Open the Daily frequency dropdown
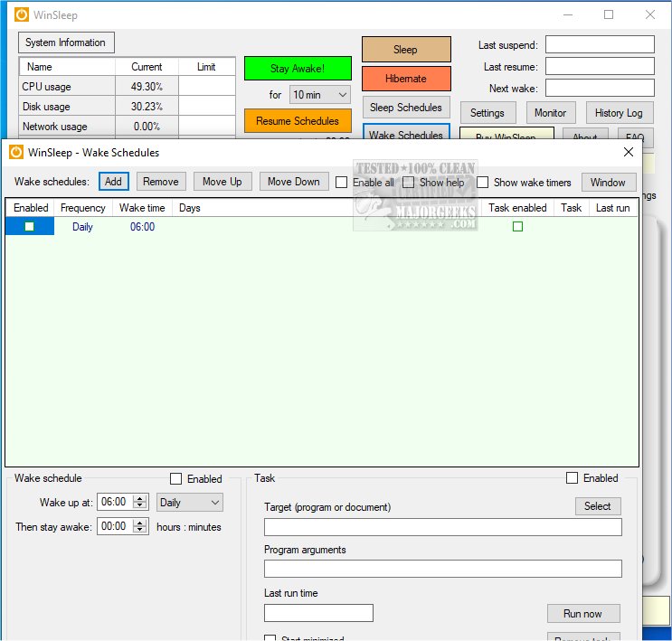 coord(190,502)
